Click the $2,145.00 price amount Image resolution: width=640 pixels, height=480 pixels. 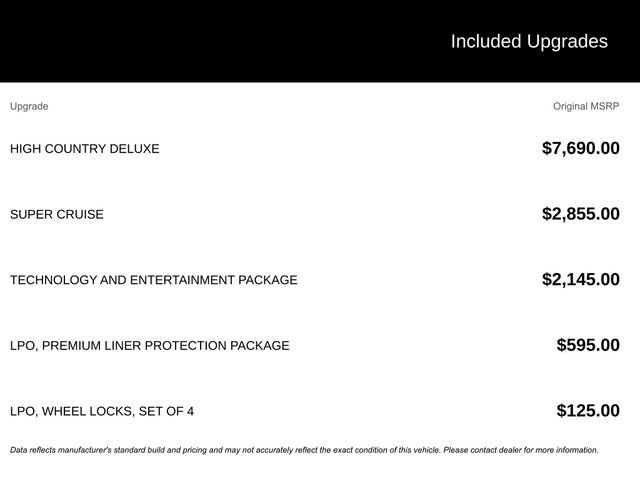point(580,280)
